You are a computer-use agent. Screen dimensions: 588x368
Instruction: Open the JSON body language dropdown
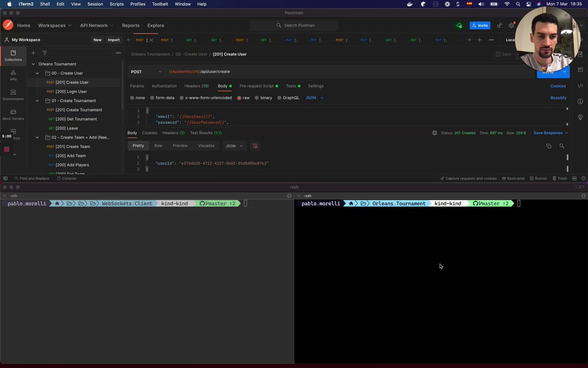pos(314,98)
